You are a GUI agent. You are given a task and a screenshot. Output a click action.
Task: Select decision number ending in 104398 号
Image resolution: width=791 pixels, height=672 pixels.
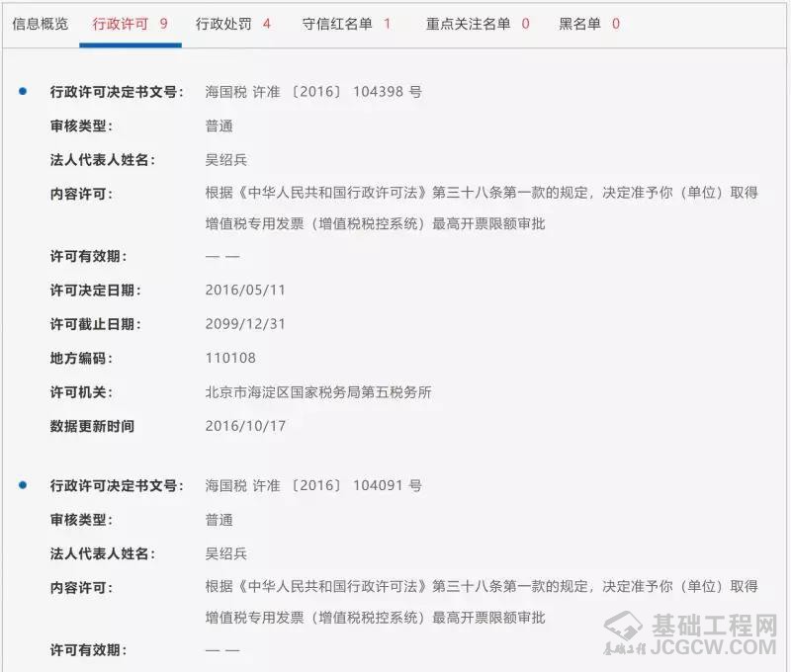(x=313, y=92)
